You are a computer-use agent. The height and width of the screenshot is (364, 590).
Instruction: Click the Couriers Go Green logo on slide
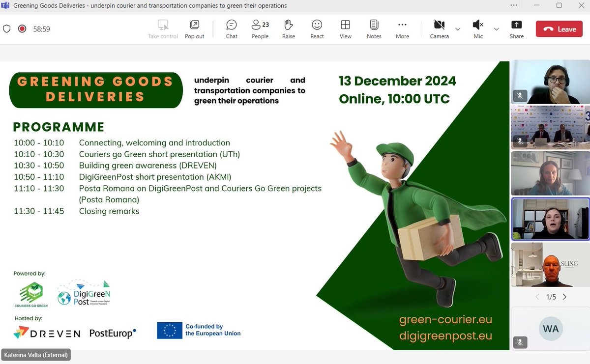pyautogui.click(x=30, y=295)
